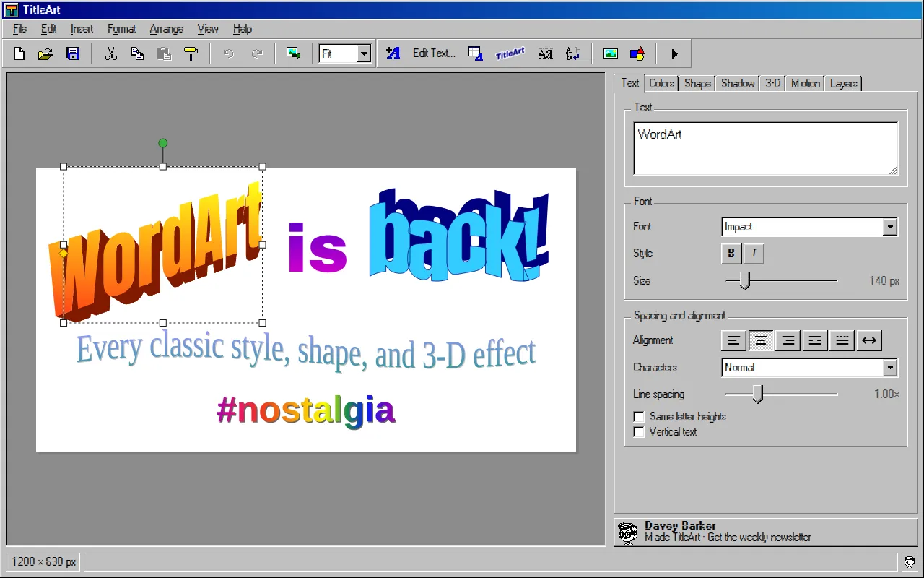
Task: Click the export image icon with green arrow
Action: [293, 53]
